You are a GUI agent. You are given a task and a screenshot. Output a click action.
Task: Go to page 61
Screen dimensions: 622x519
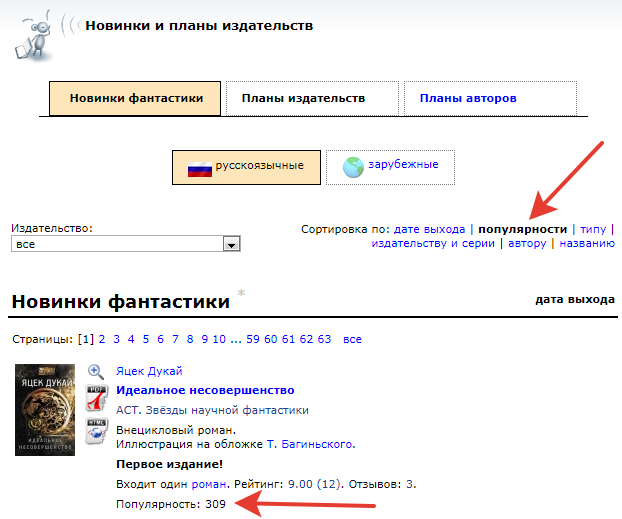coord(288,339)
